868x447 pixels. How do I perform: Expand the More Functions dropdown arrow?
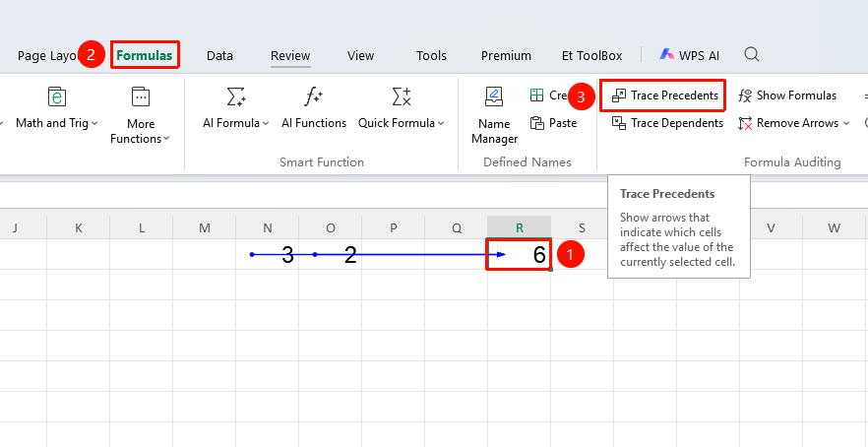point(166,139)
